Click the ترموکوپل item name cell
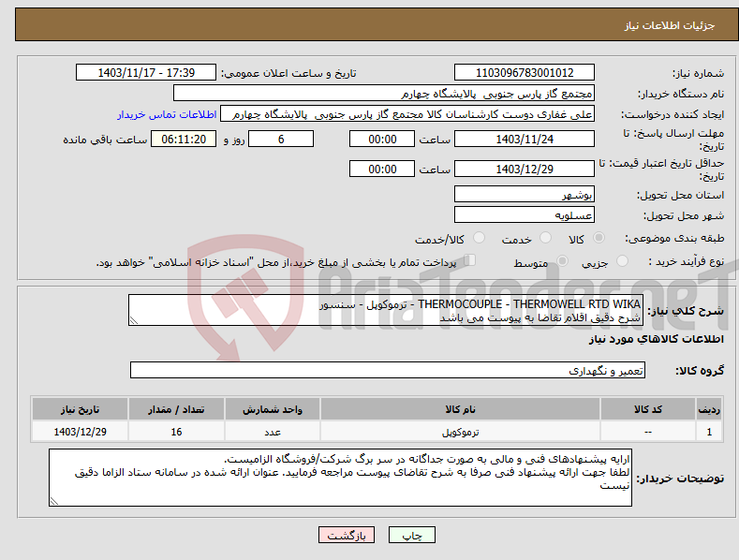The height and width of the screenshot is (560, 739). click(x=460, y=432)
